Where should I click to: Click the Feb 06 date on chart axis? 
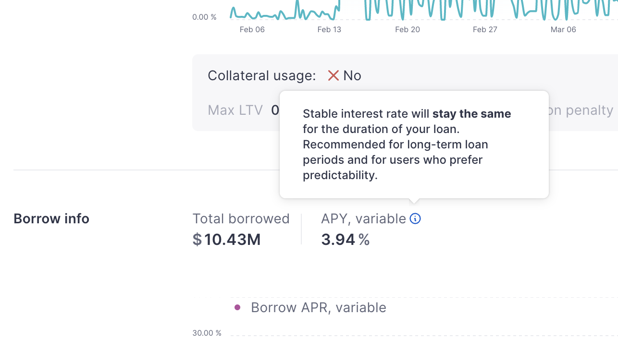coord(252,30)
